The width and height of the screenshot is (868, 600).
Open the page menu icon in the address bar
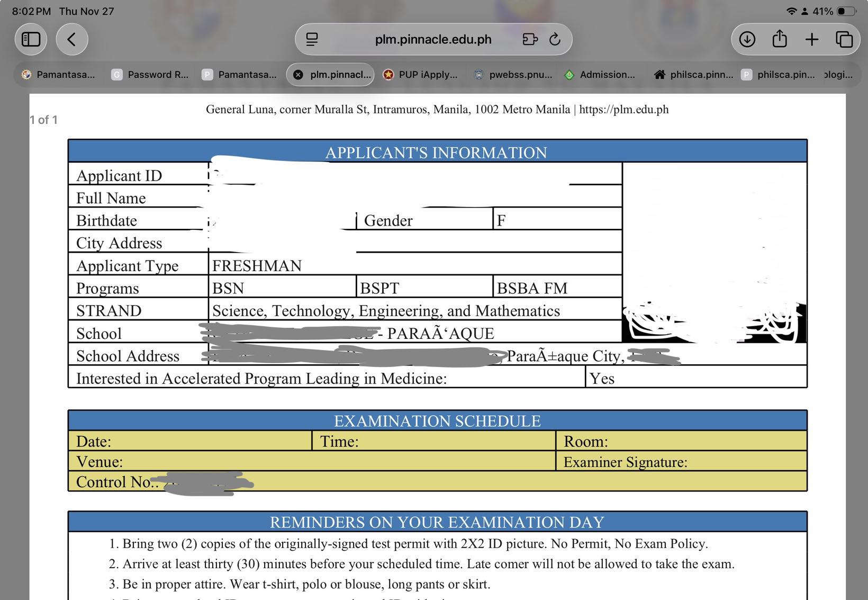[312, 39]
